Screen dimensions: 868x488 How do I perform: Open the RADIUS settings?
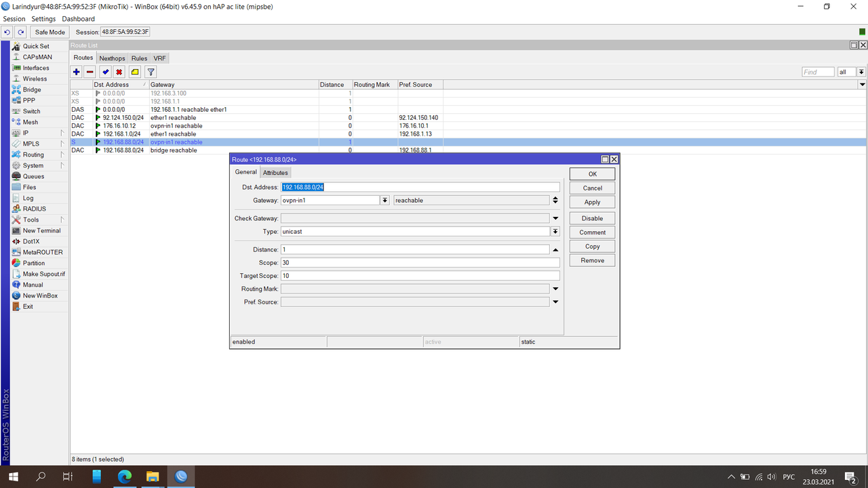click(34, 209)
